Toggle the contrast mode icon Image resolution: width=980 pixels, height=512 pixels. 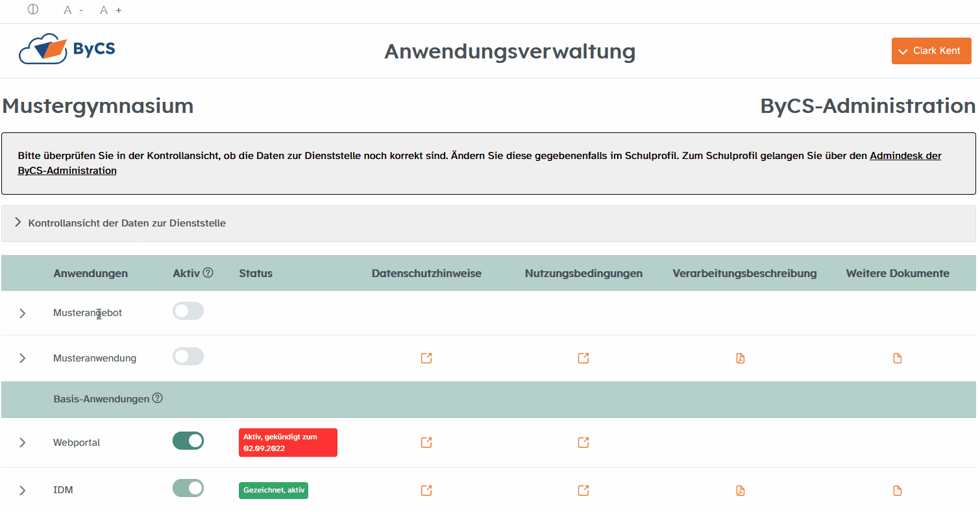[x=33, y=9]
